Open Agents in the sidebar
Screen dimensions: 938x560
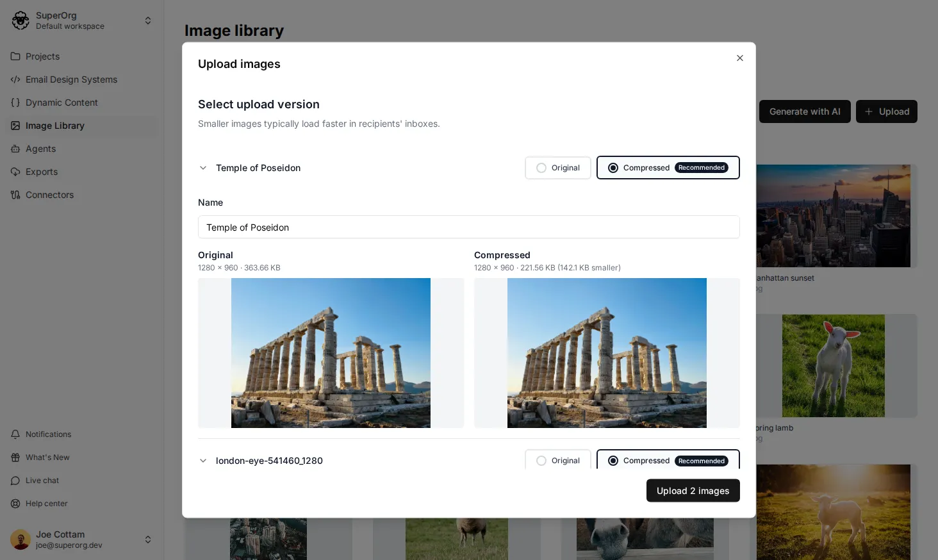point(82,149)
